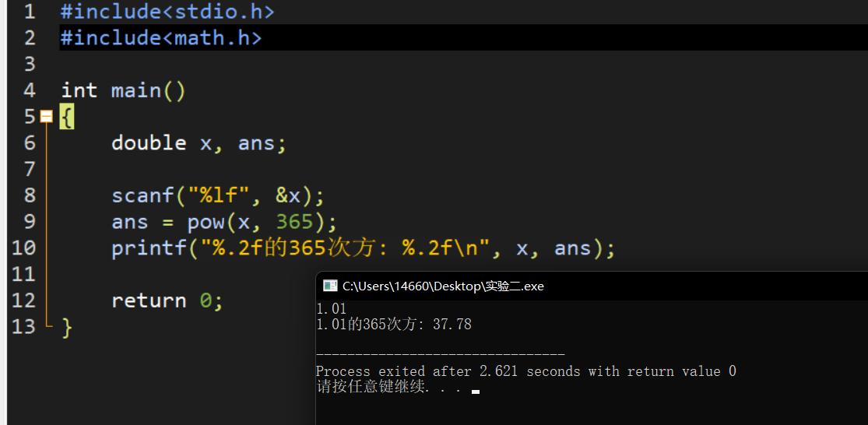The width and height of the screenshot is (868, 425).
Task: Click line number 1 in gutter
Action: tap(29, 12)
